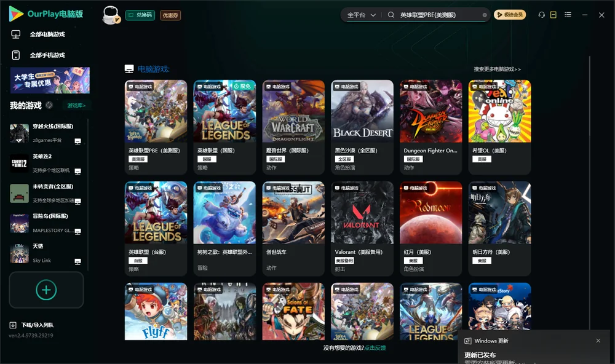Open the 英雄联盟PBE (美测服) game card
This screenshot has width=615, height=364.
(156, 127)
